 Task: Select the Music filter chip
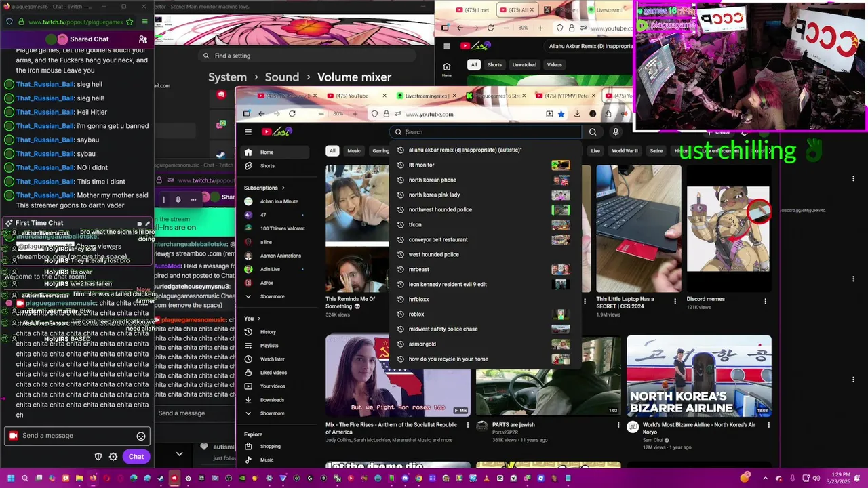[x=354, y=151]
